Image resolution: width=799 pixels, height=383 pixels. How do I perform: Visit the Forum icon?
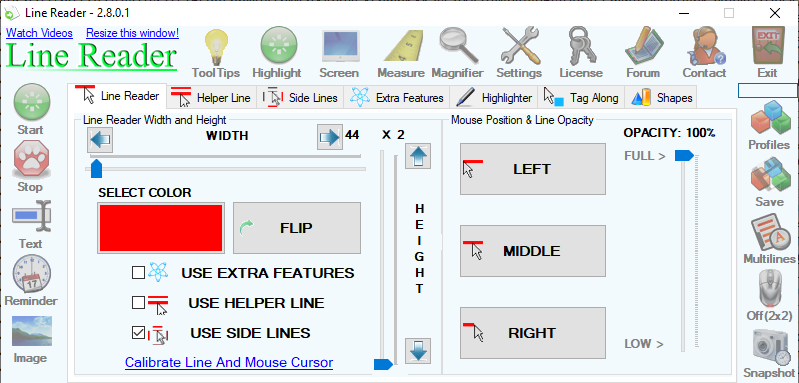pos(644,46)
